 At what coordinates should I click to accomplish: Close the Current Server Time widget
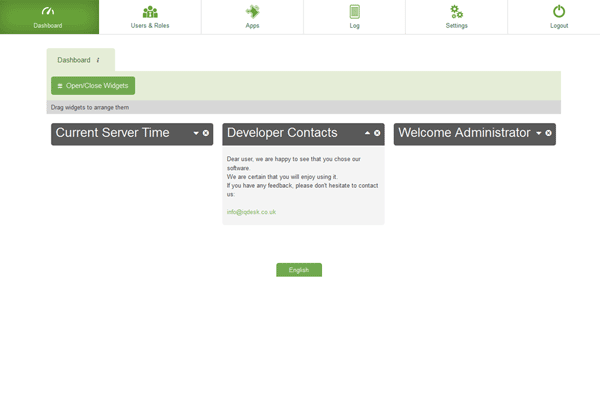click(x=206, y=133)
